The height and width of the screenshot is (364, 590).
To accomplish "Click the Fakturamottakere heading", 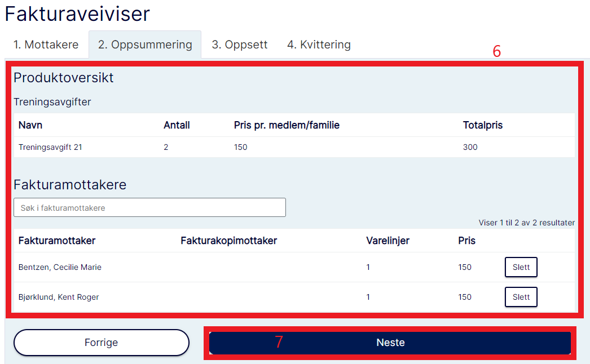I will [70, 185].
